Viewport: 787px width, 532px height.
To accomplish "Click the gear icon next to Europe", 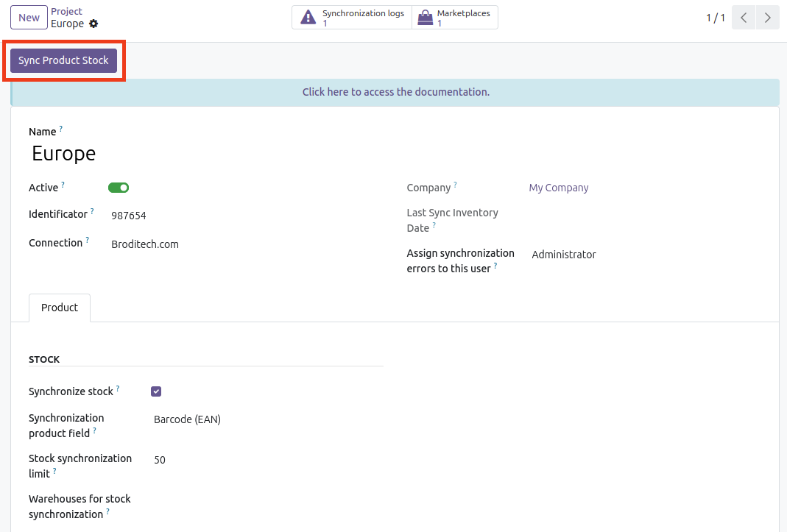I will [93, 24].
